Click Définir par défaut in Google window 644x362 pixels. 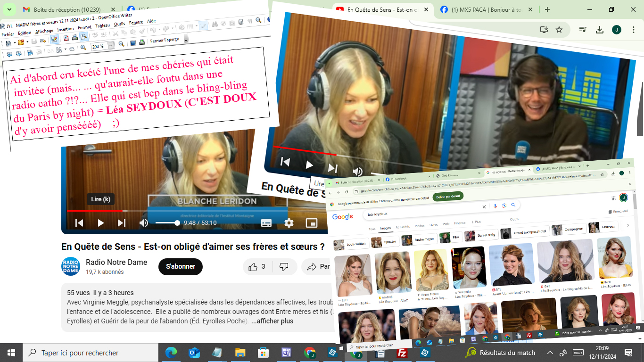point(448,197)
